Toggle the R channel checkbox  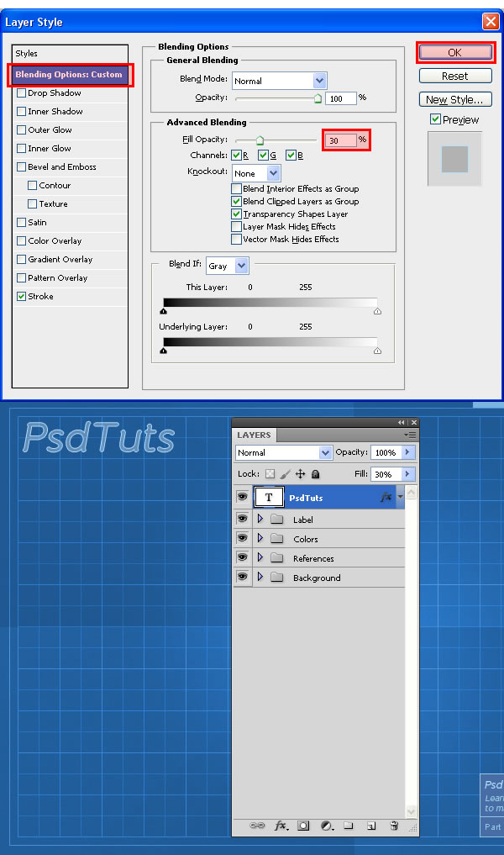tap(237, 156)
